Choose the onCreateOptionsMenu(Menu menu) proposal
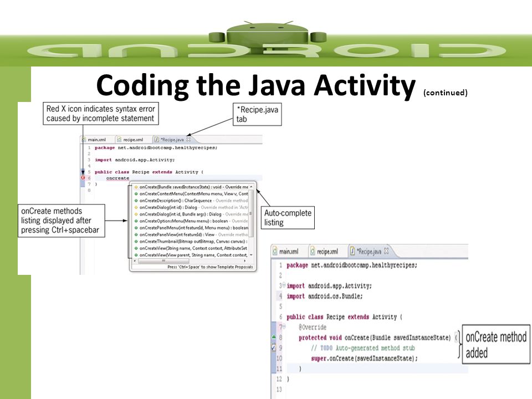This screenshot has height=399, width=532. (x=191, y=221)
